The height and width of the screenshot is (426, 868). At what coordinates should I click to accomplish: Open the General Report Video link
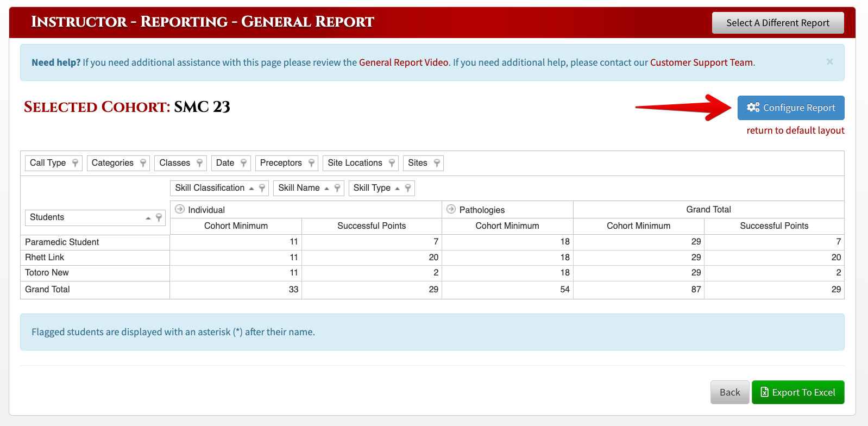pos(404,62)
